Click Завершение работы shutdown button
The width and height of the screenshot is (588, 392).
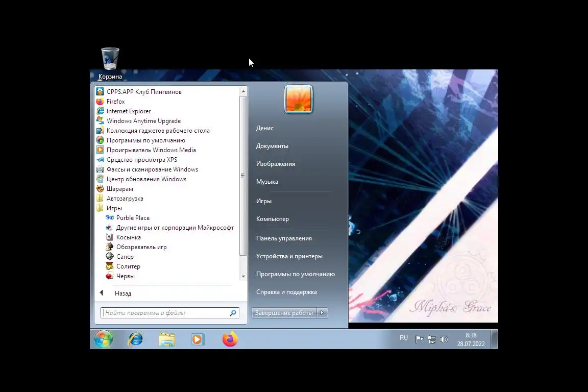284,313
